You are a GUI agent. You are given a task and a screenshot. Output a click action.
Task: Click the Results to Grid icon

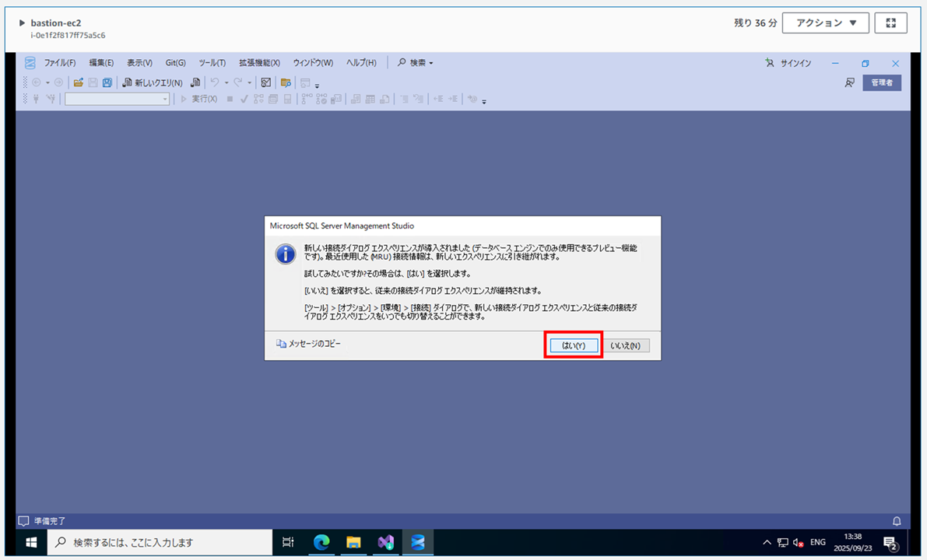coord(370,100)
